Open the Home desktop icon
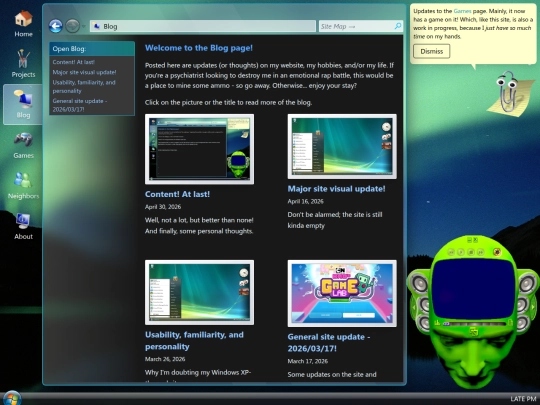The width and height of the screenshot is (540, 405). (x=23, y=23)
